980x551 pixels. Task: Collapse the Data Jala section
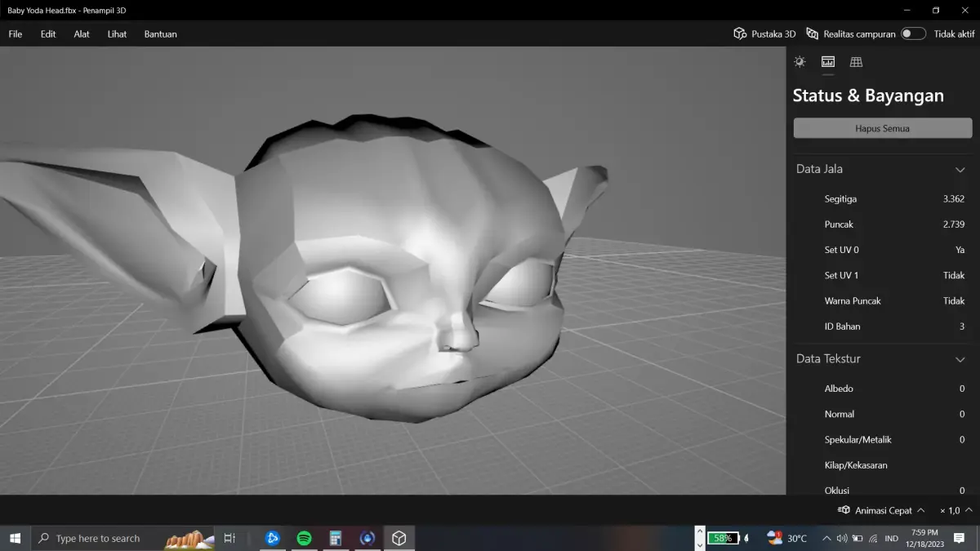pos(960,170)
